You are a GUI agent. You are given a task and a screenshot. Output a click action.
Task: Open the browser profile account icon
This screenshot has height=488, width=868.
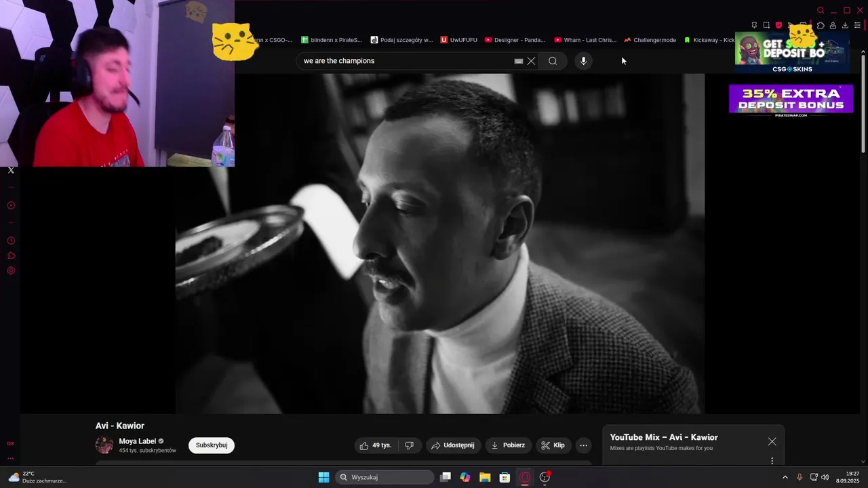click(833, 26)
